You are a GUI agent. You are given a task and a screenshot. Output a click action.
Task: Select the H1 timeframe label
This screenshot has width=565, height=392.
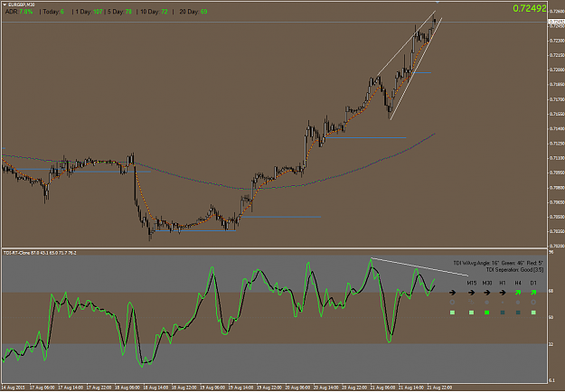click(503, 283)
